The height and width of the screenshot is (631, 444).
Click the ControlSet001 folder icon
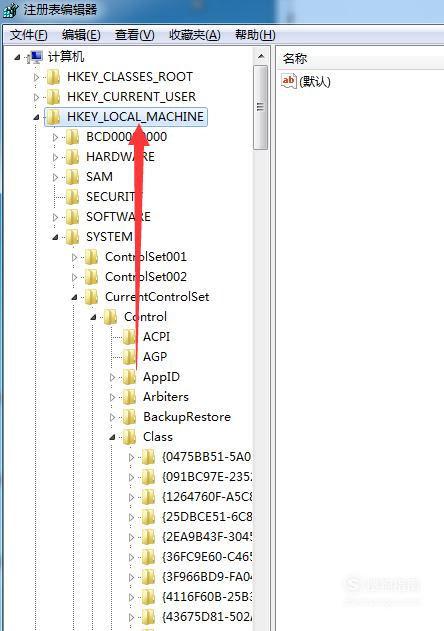[x=91, y=257]
